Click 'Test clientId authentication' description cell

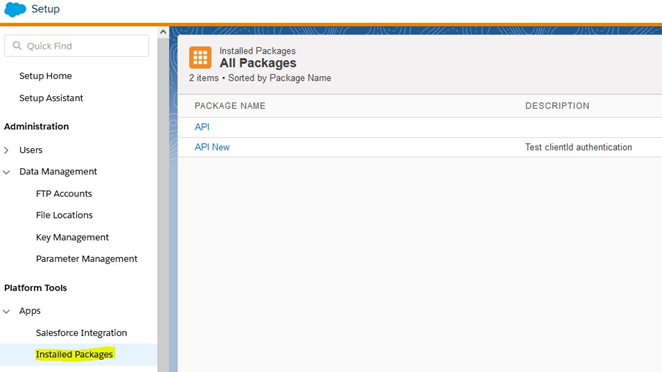click(x=578, y=147)
